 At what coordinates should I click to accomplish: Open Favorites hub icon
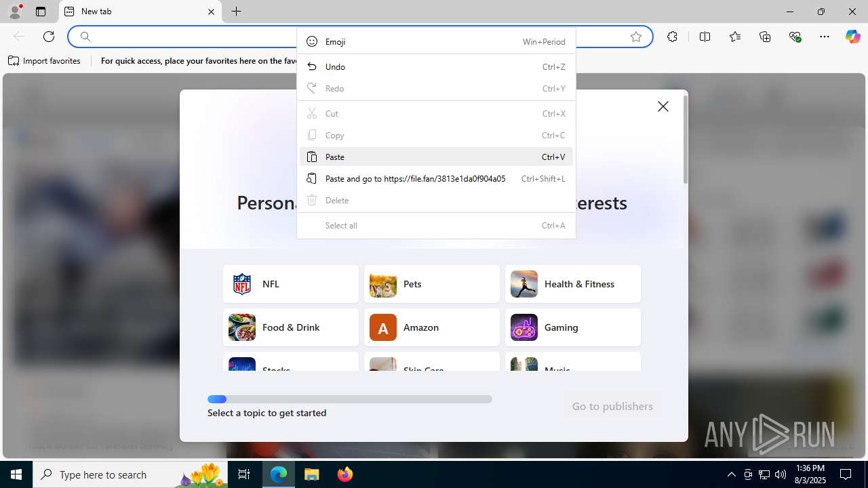(x=735, y=37)
